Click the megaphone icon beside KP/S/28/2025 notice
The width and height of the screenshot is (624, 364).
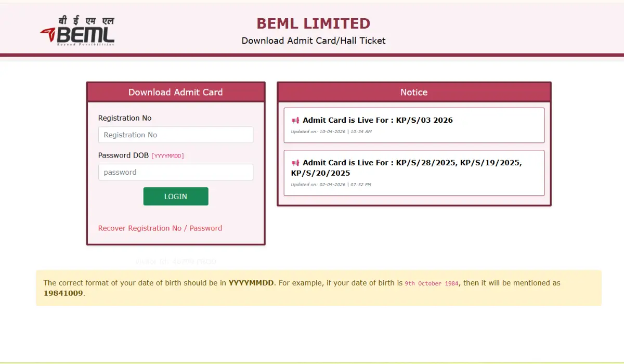[294, 162]
